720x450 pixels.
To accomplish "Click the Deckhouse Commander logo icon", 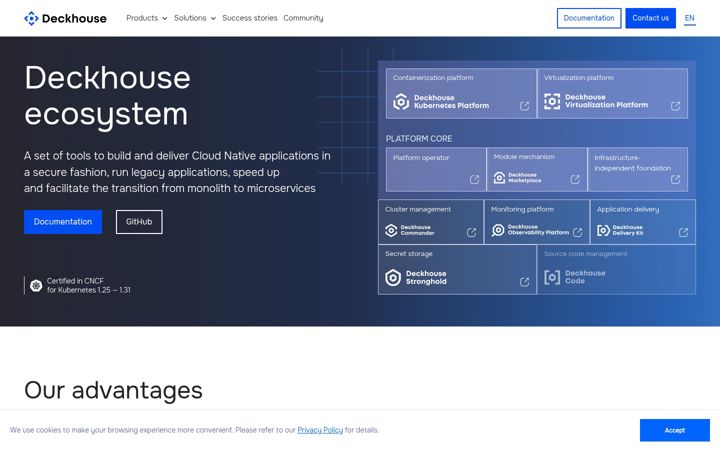I will (391, 230).
